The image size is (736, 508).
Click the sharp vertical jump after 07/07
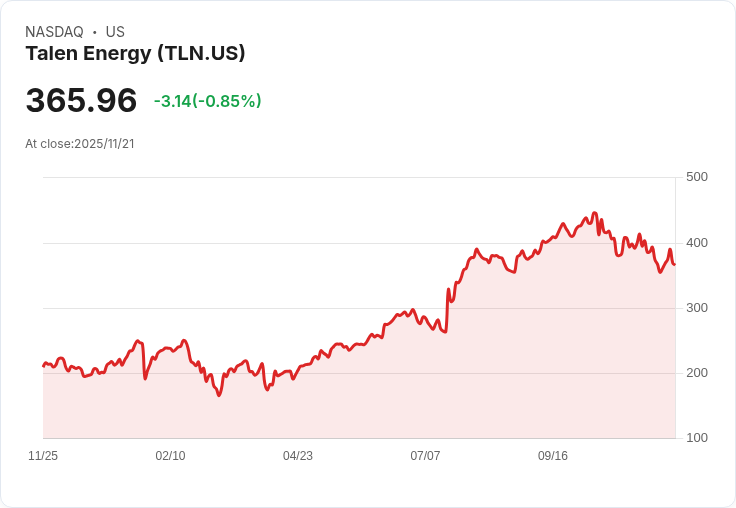click(447, 310)
